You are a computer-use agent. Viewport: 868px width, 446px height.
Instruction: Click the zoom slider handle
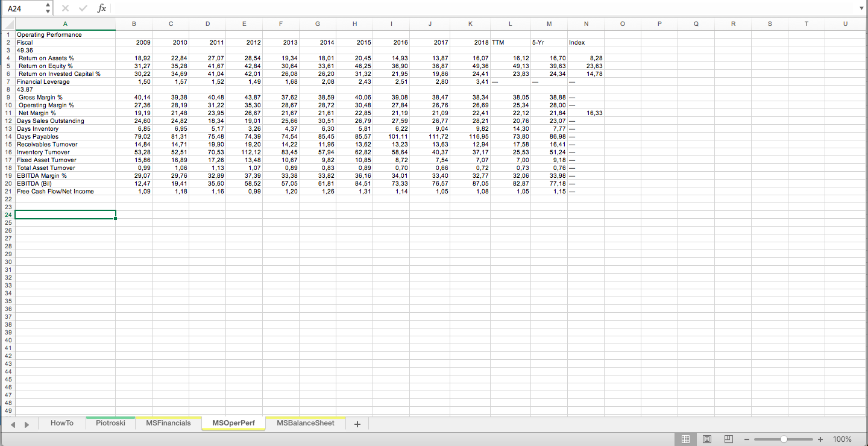(784, 439)
